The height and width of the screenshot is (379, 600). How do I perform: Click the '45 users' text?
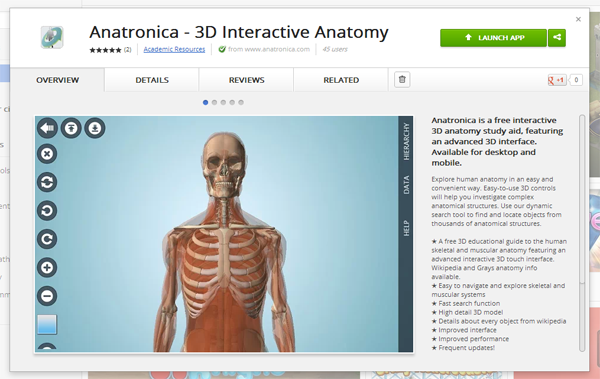[x=335, y=49]
